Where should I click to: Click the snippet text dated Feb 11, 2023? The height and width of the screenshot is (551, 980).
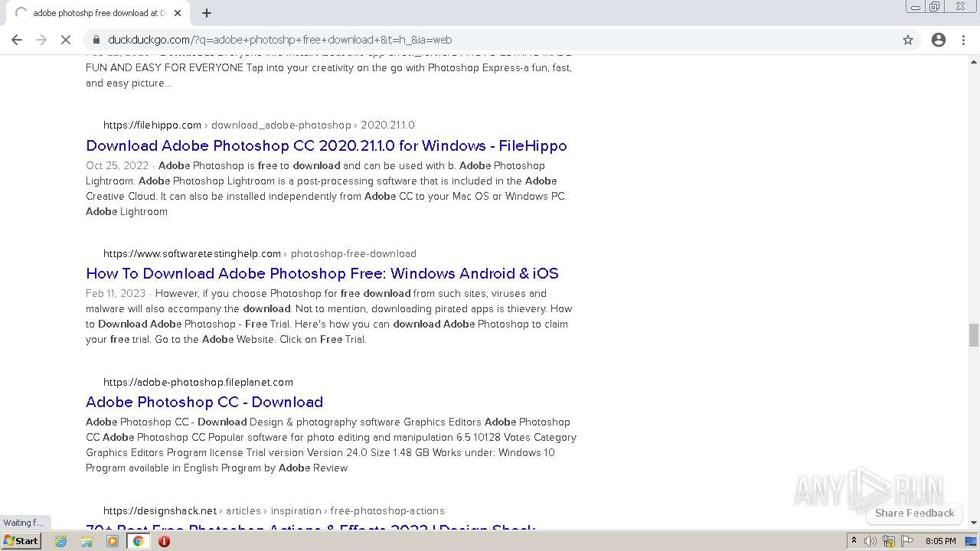click(329, 316)
